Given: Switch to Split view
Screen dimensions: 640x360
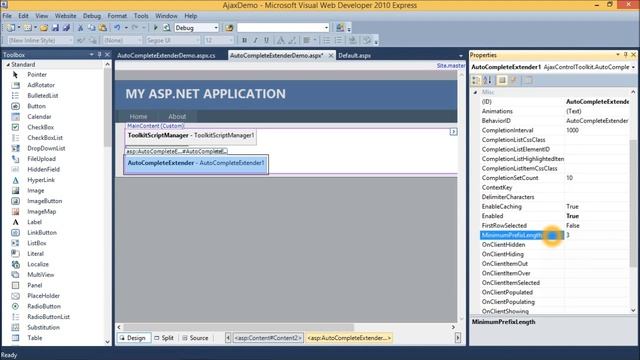Looking at the screenshot, I should point(164,338).
